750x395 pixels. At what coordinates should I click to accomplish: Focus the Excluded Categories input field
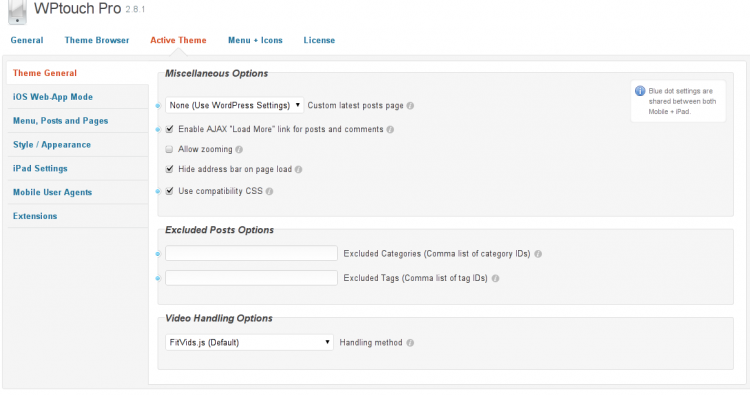point(252,253)
